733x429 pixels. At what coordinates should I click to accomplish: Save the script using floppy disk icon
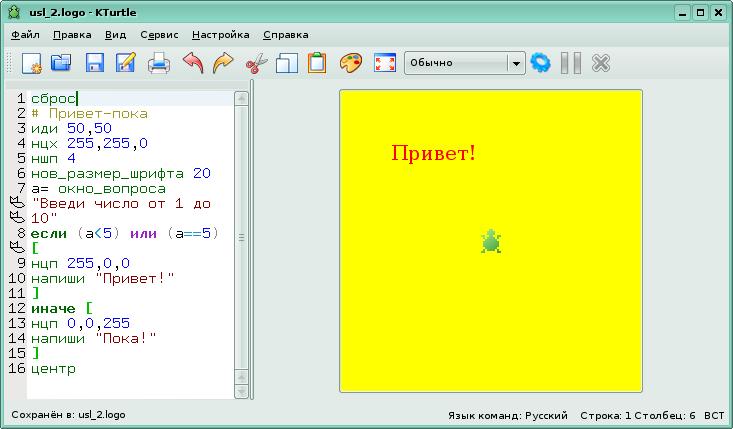click(x=94, y=63)
